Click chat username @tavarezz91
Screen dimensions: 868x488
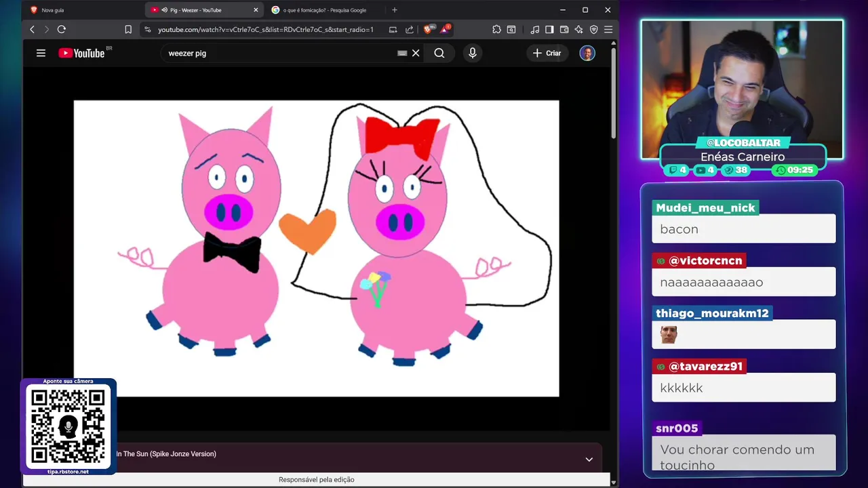(699, 367)
